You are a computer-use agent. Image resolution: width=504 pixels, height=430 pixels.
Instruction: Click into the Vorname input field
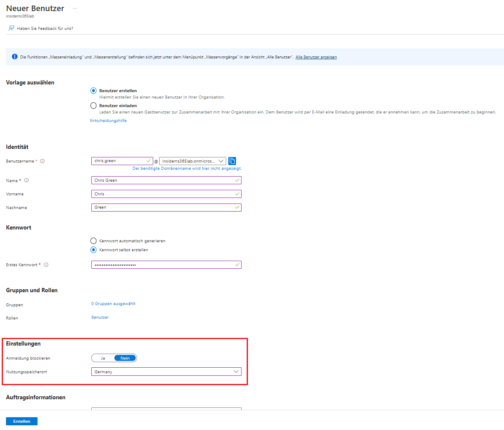(166, 194)
